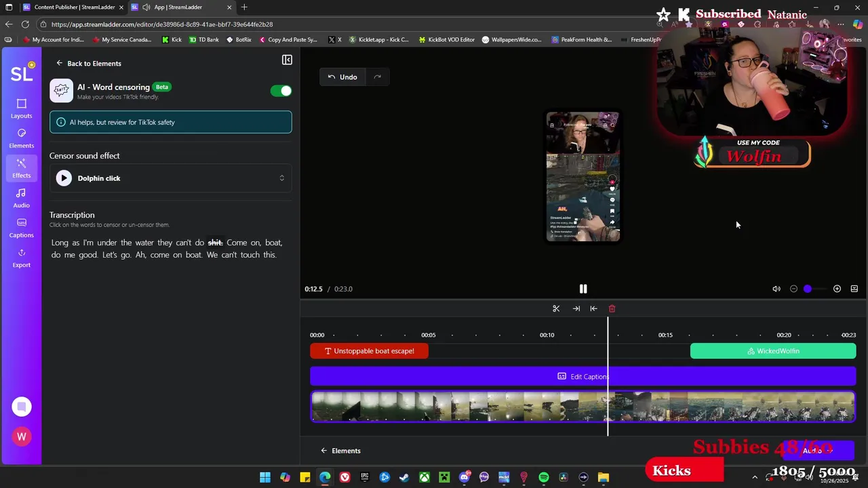Open the KickBot VOD Editor bookmark
Viewport: 868px width, 488px height.
pyautogui.click(x=446, y=40)
